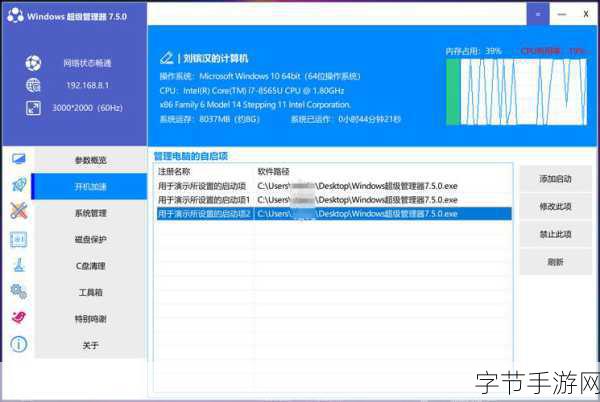Open the title bar dropdown menu button
Viewport: 600px width, 402px height.
tap(538, 14)
